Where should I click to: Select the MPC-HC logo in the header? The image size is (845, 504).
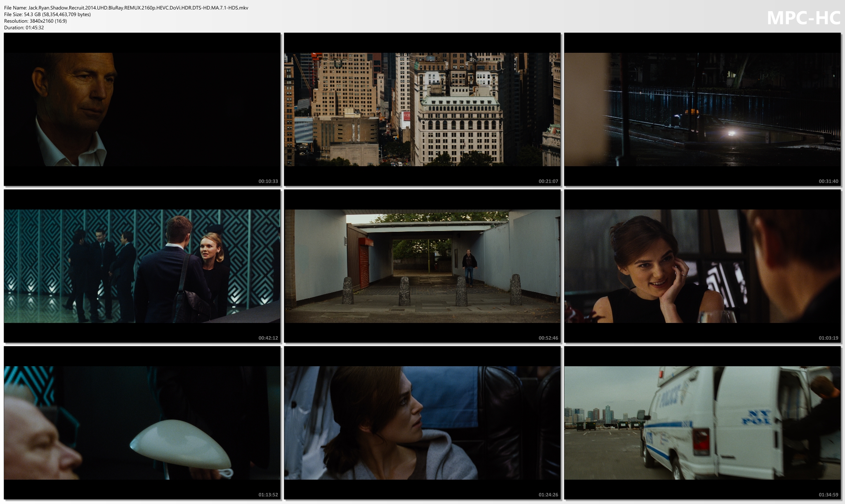click(x=803, y=18)
